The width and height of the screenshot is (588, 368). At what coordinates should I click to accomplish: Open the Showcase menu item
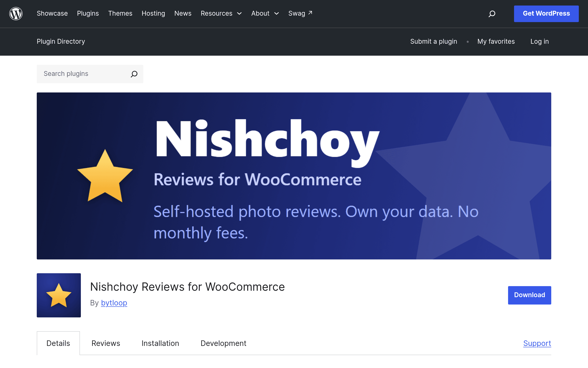tap(52, 13)
